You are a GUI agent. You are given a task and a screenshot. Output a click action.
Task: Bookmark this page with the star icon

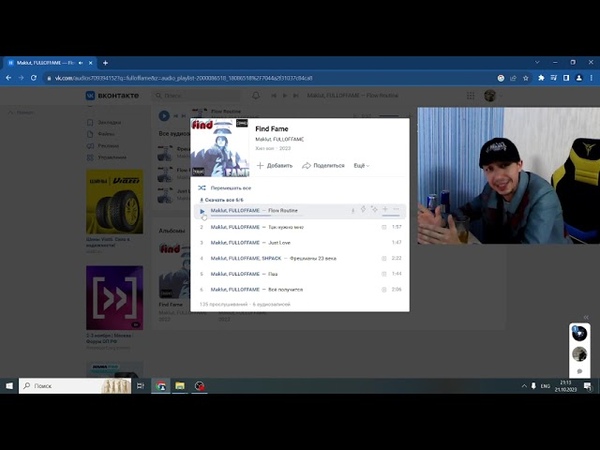tap(526, 78)
